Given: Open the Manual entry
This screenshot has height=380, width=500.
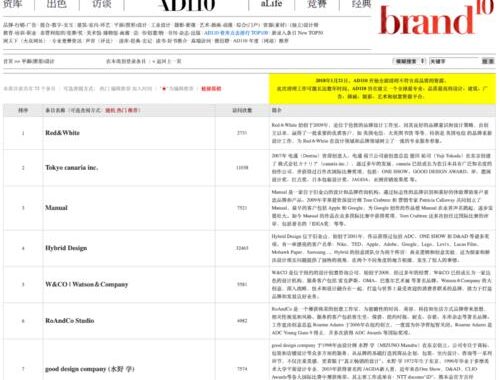Looking at the screenshot, I should [56, 208].
